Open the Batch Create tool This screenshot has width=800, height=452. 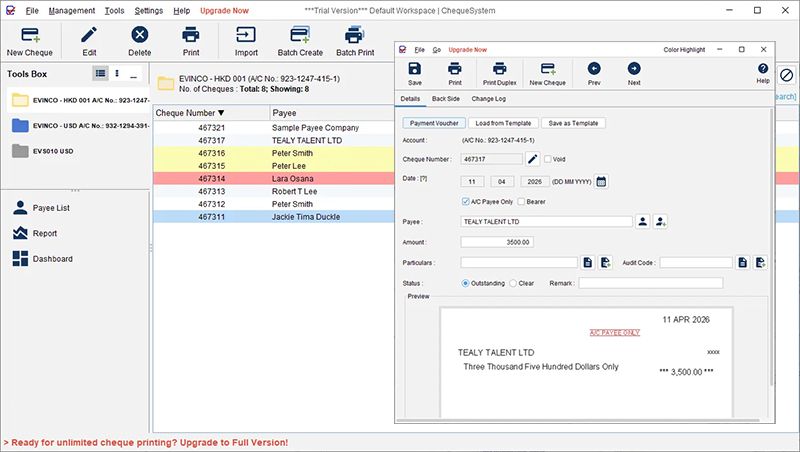pos(300,41)
